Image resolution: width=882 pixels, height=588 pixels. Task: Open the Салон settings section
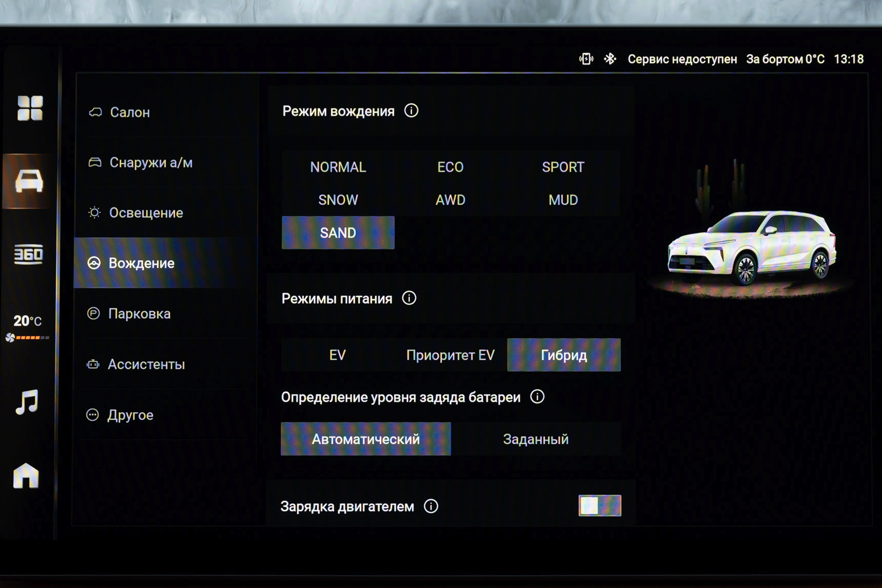[x=130, y=112]
